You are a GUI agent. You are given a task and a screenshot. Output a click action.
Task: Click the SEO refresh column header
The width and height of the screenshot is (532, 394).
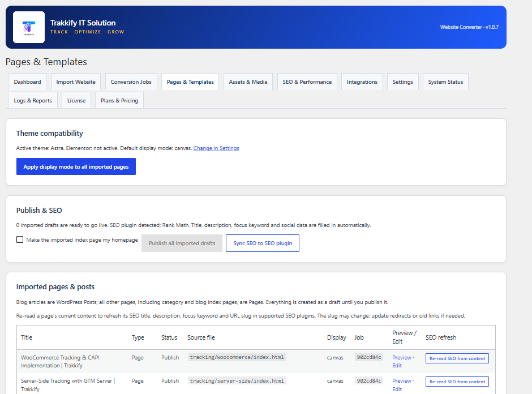coord(441,337)
